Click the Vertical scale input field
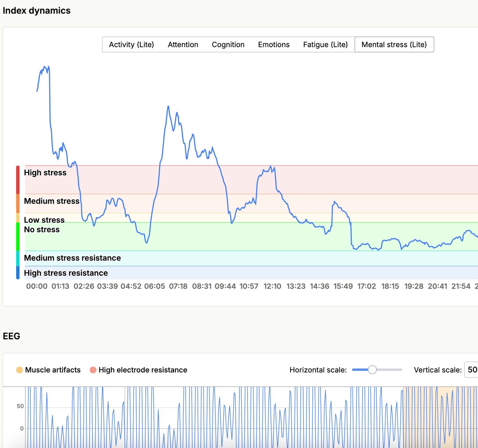Viewport: 478px width, 448px height. click(x=471, y=370)
